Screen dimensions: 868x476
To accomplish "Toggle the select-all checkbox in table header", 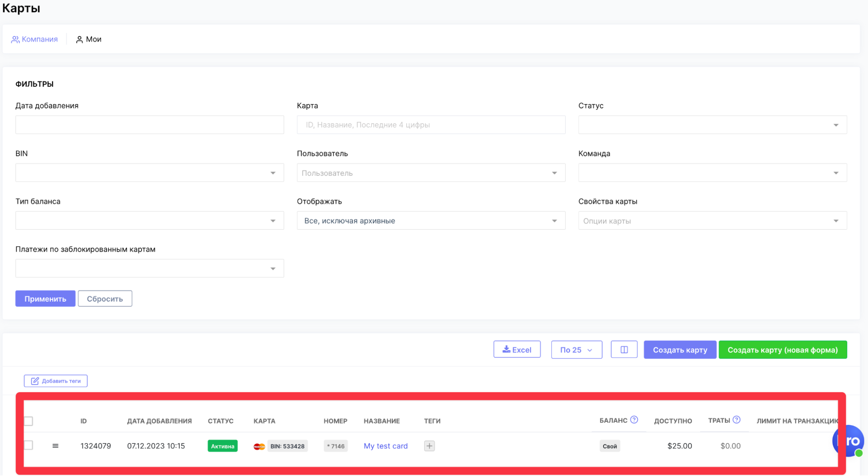I will pos(29,421).
